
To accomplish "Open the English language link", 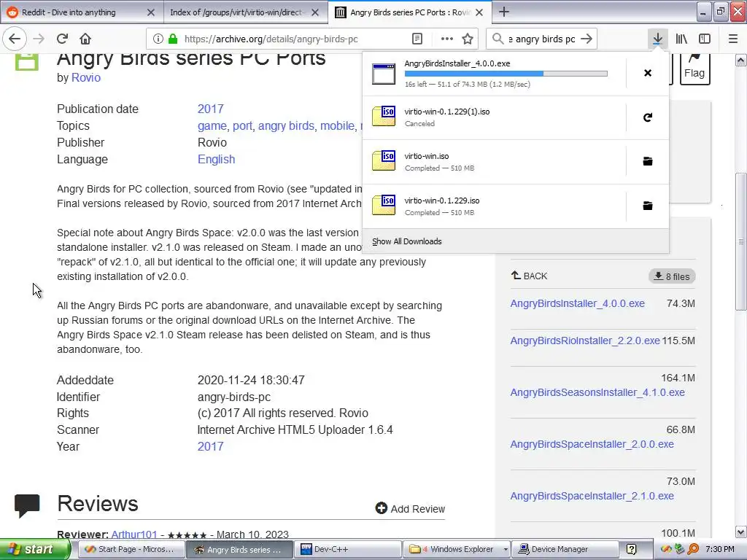I will point(216,160).
